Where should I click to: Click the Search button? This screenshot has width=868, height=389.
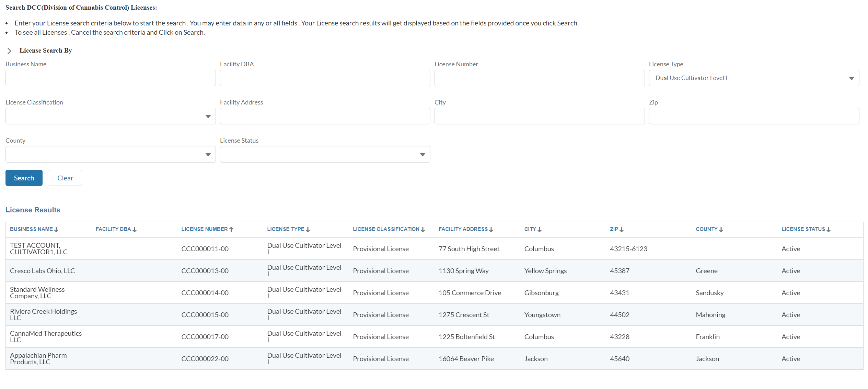pyautogui.click(x=24, y=178)
